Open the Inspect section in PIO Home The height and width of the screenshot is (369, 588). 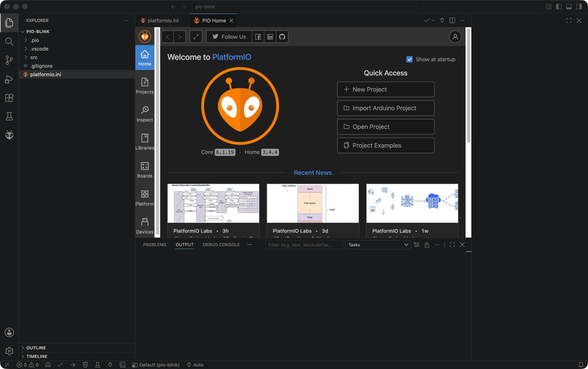click(x=144, y=114)
